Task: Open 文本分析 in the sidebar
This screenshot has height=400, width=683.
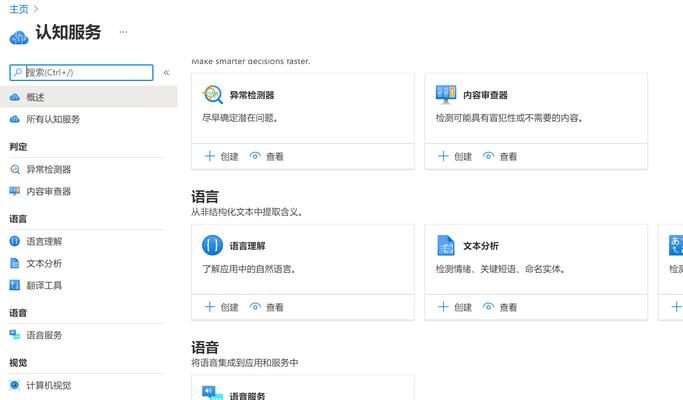Action: (44, 263)
